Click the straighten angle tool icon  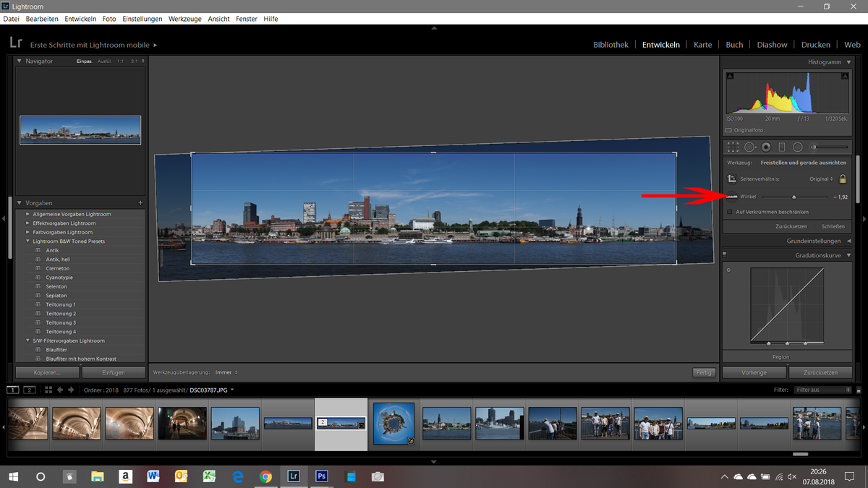[x=732, y=197]
